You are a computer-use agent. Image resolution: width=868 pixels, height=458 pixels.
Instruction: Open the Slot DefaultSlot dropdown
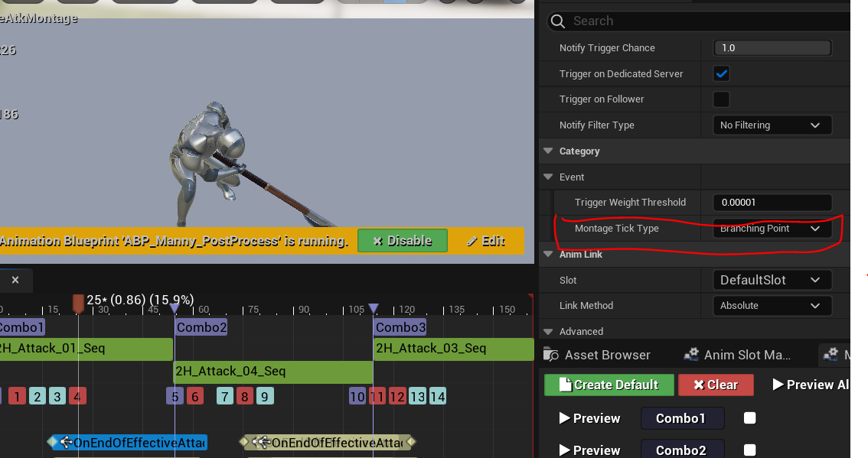tap(772, 280)
